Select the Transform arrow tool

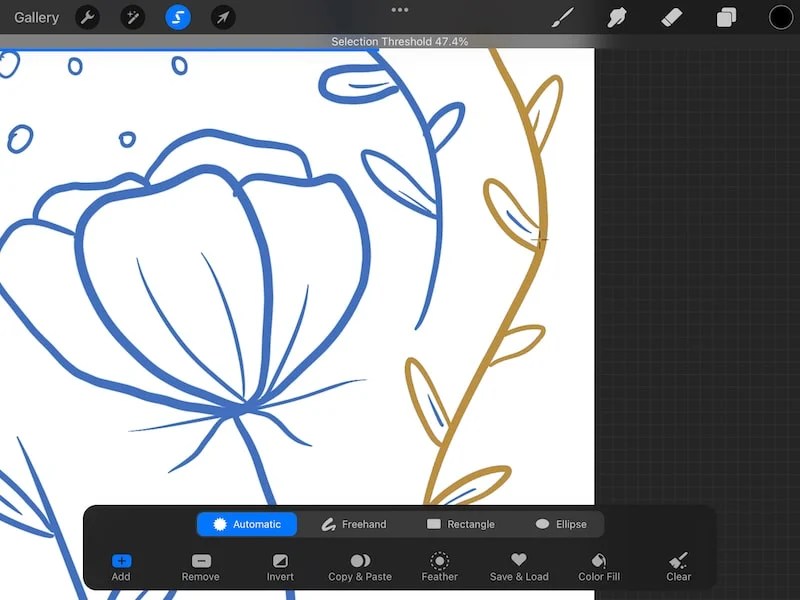223,17
